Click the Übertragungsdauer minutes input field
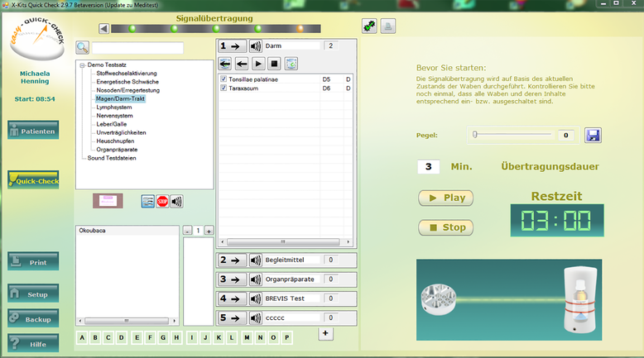The width and height of the screenshot is (644, 358). [x=427, y=166]
